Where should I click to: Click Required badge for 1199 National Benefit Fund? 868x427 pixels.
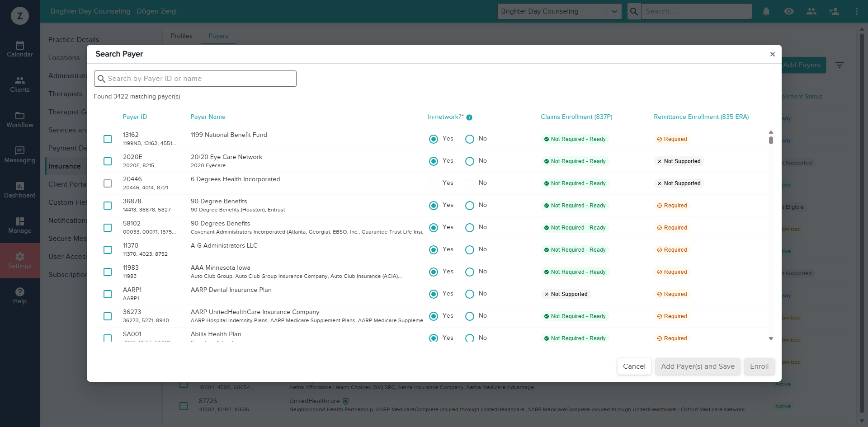click(672, 139)
